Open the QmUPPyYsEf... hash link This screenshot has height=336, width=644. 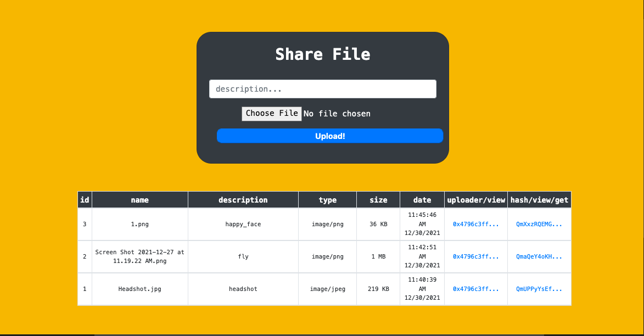(539, 289)
